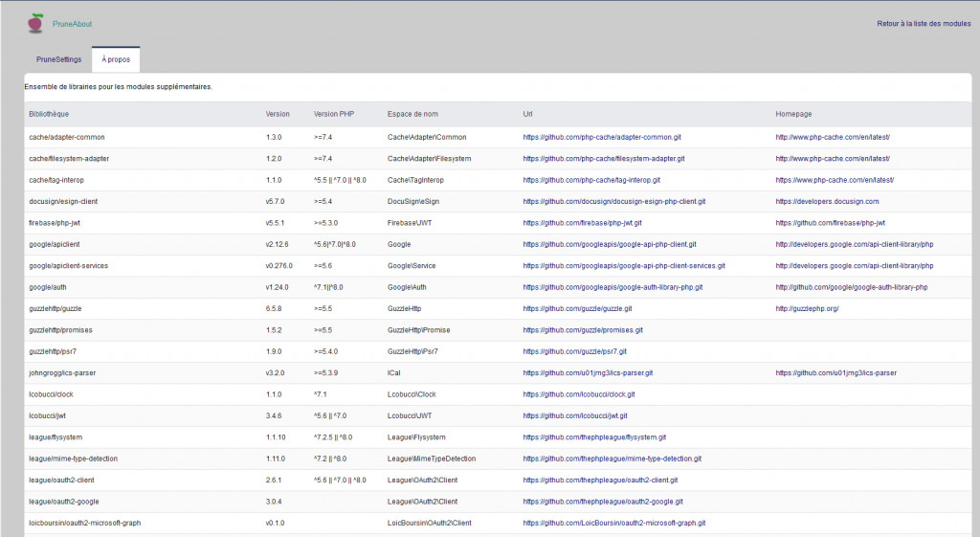Open the guzzle promises.git URL
The width and height of the screenshot is (980, 537).
[583, 330]
